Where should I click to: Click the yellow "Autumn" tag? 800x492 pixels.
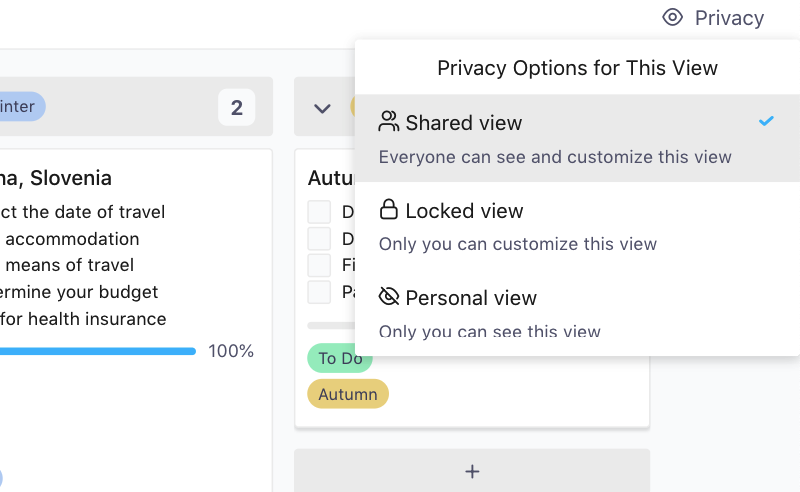coord(348,394)
